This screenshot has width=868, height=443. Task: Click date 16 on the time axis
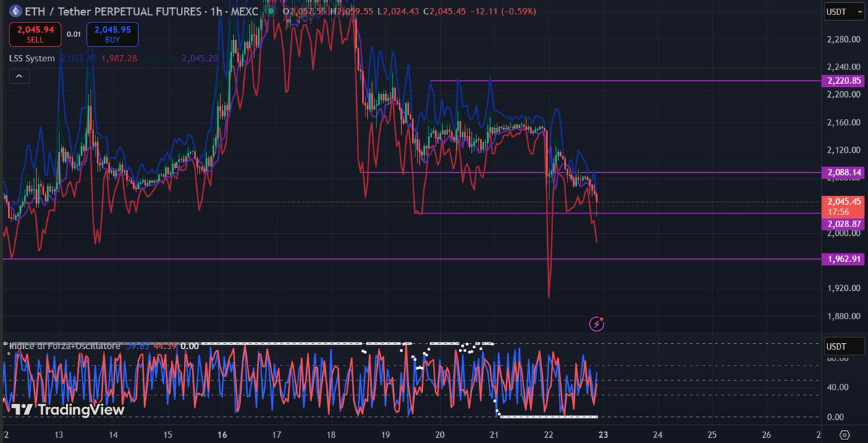pyautogui.click(x=222, y=435)
